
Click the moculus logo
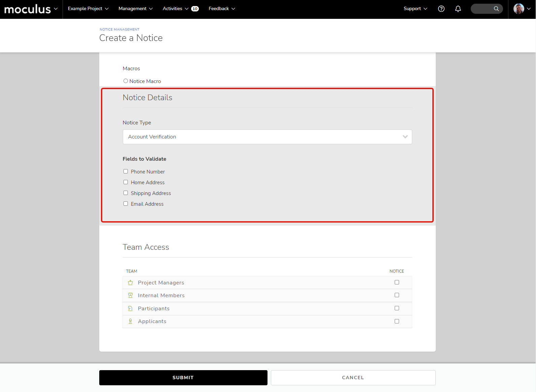28,9
